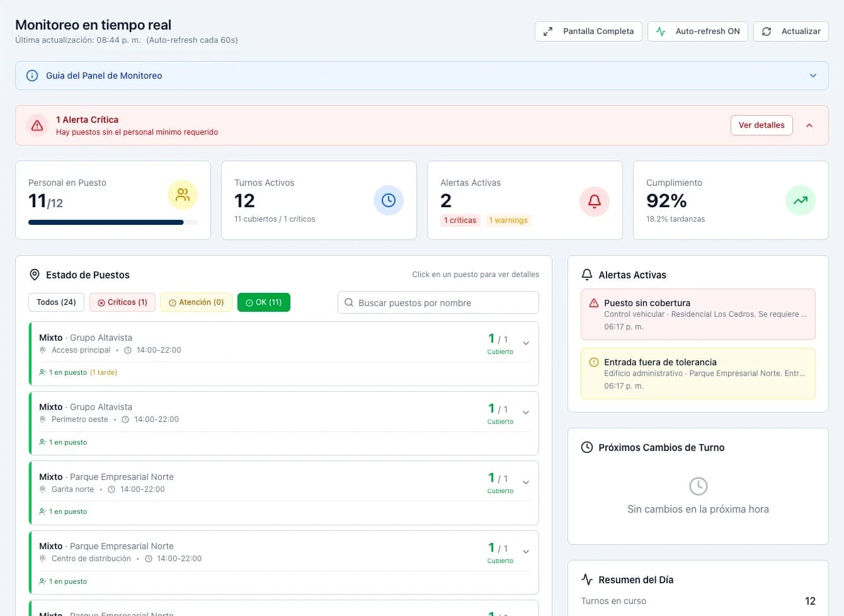844x616 pixels.
Task: Click the activity pulse icon beside Resumen del Día
Action: point(587,579)
